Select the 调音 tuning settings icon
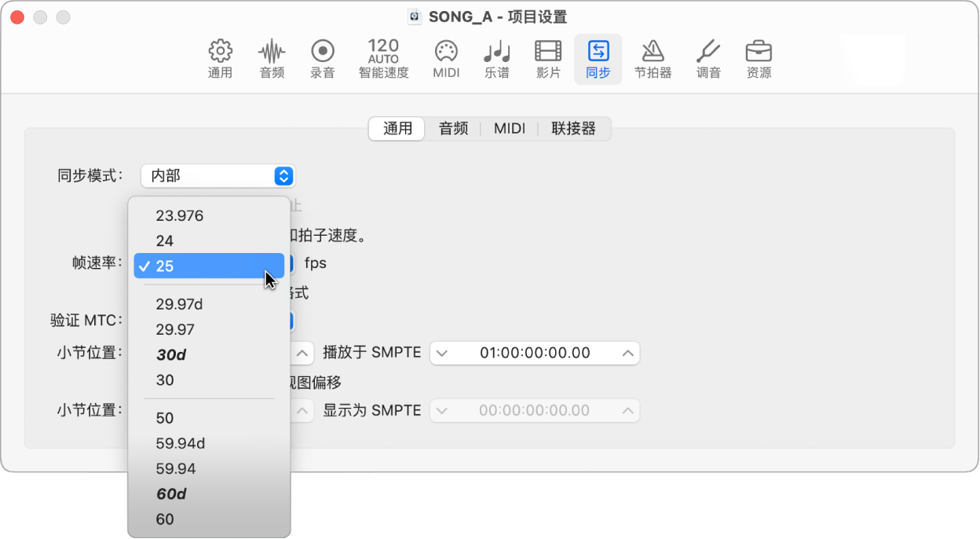980x539 pixels. 708,58
